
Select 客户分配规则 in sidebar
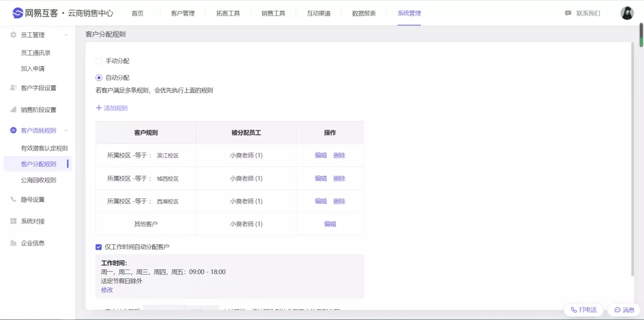click(x=39, y=164)
